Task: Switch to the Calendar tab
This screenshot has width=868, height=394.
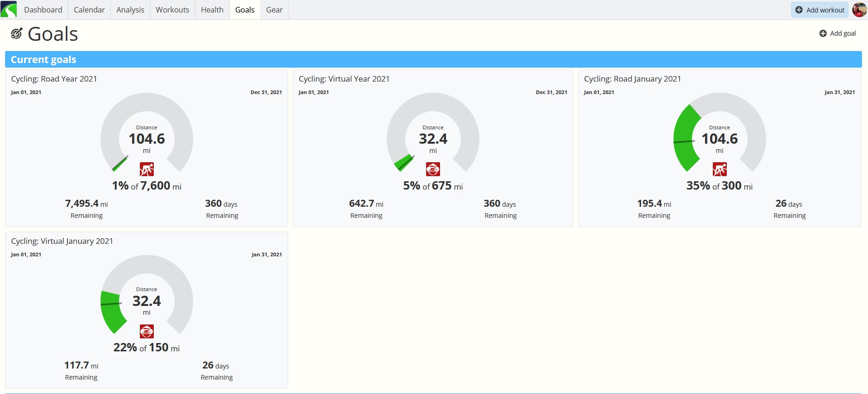Action: click(x=89, y=10)
